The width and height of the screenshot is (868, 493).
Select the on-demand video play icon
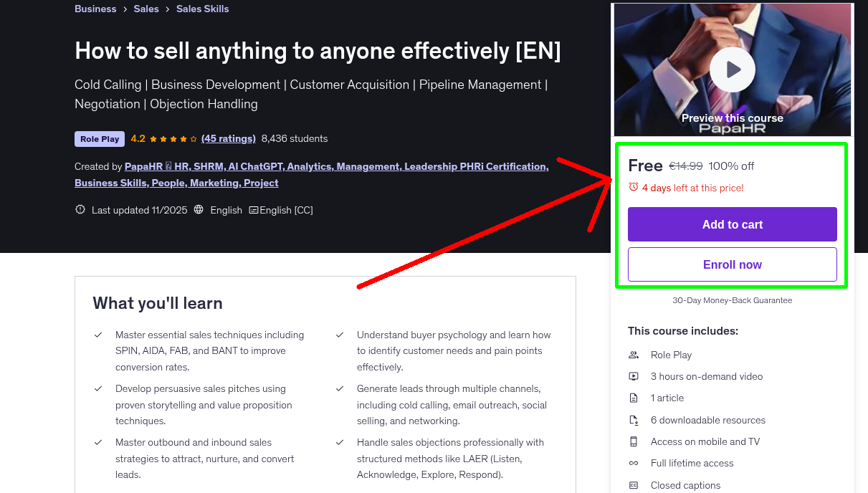pyautogui.click(x=634, y=376)
